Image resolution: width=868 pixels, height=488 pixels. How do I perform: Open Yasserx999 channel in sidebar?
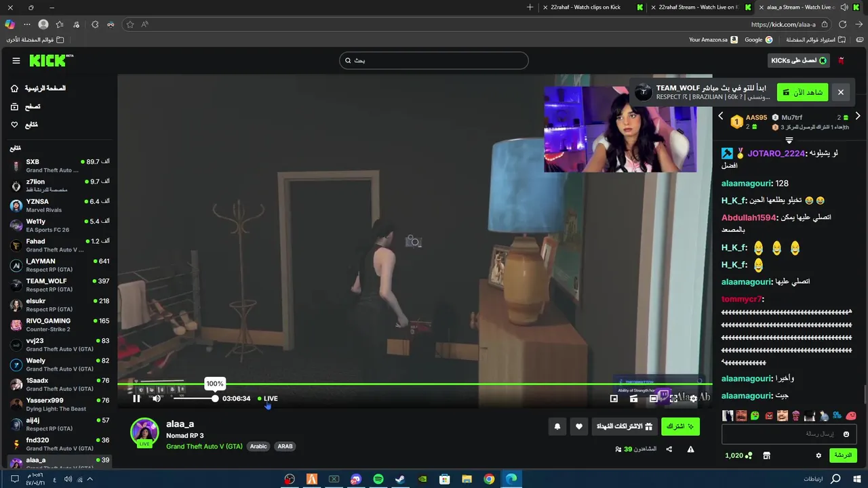[x=59, y=404]
